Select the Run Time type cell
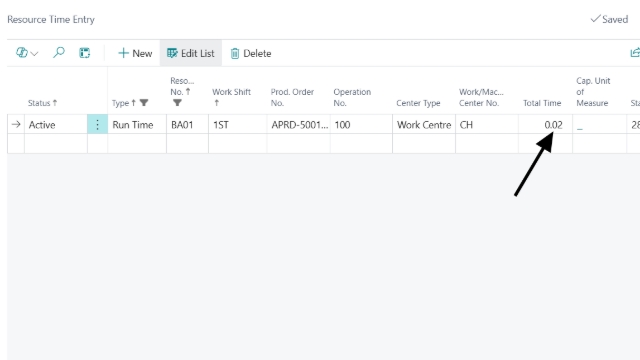 [137, 124]
